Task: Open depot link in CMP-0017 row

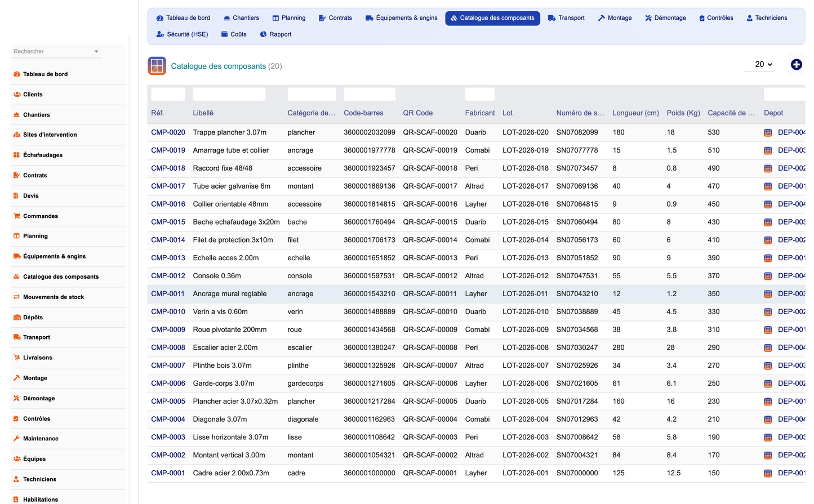Action: click(x=791, y=186)
